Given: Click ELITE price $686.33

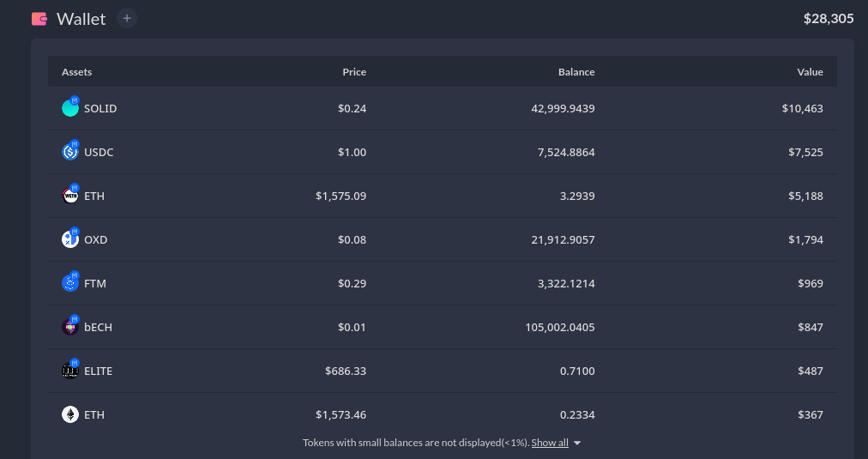Looking at the screenshot, I should click(346, 371).
